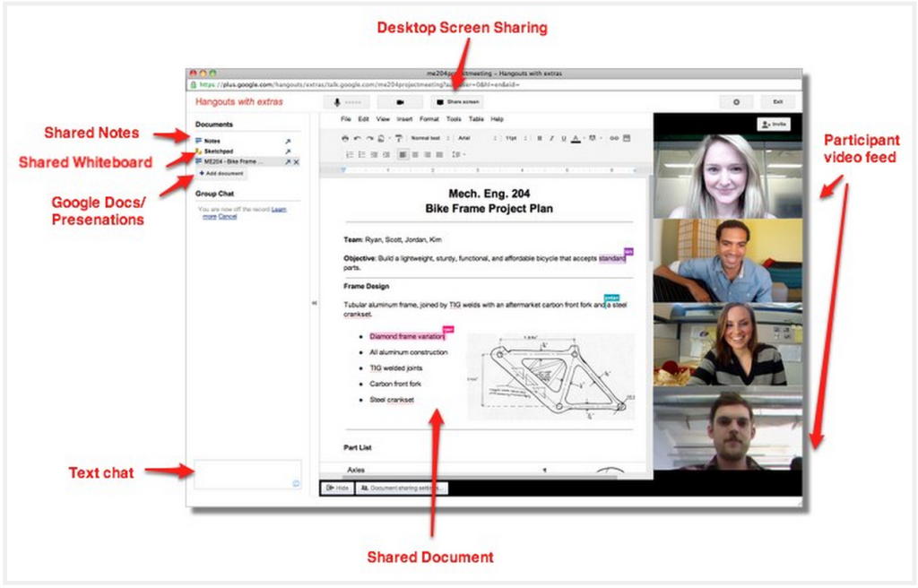Click the insert link icon
This screenshot has height=588, width=918.
point(614,138)
